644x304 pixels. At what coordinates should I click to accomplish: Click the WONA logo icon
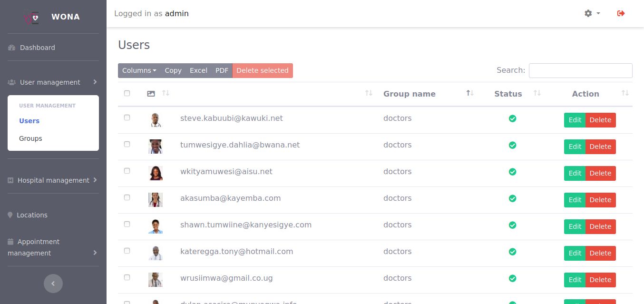(32, 17)
